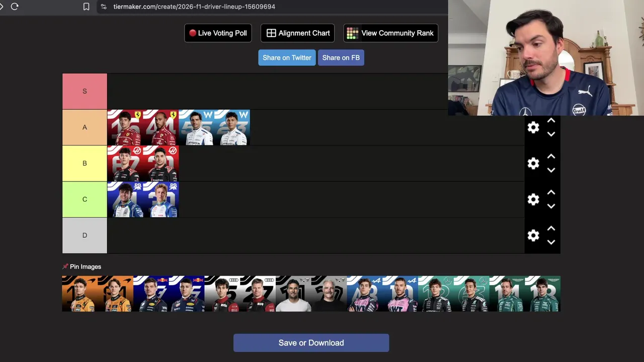Click the gray D tier label cell
This screenshot has width=644, height=362.
click(x=85, y=235)
